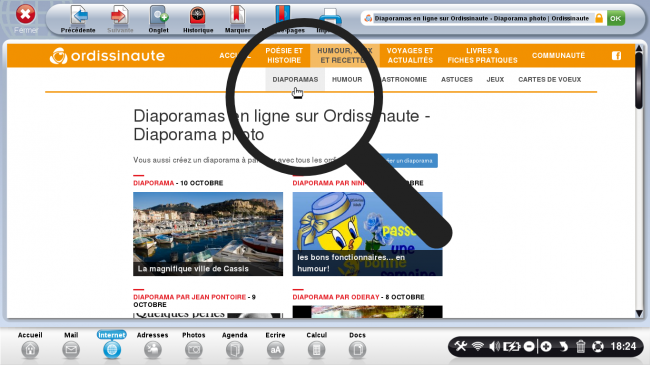
Task: Open the Communauté menu
Action: tap(558, 56)
